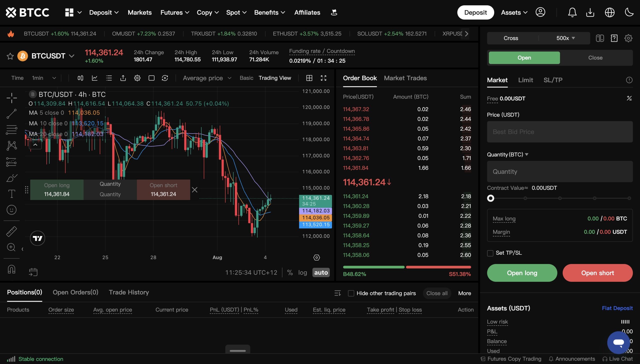Click the green Open long button
The height and width of the screenshot is (364, 640).
coord(522,273)
